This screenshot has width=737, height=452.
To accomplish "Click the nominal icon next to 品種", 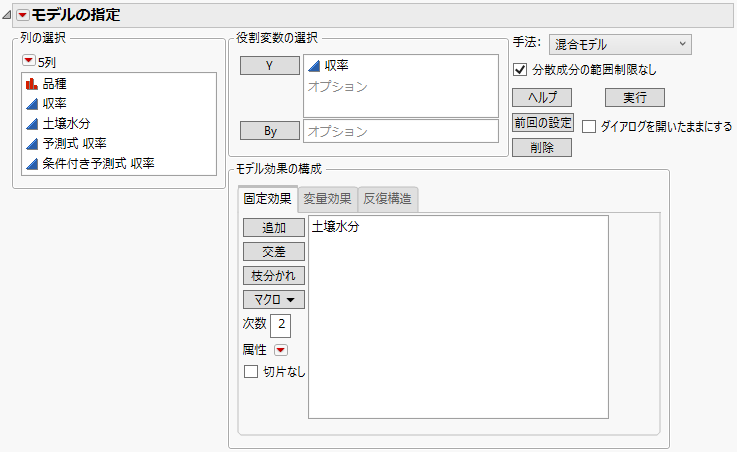I will [32, 84].
